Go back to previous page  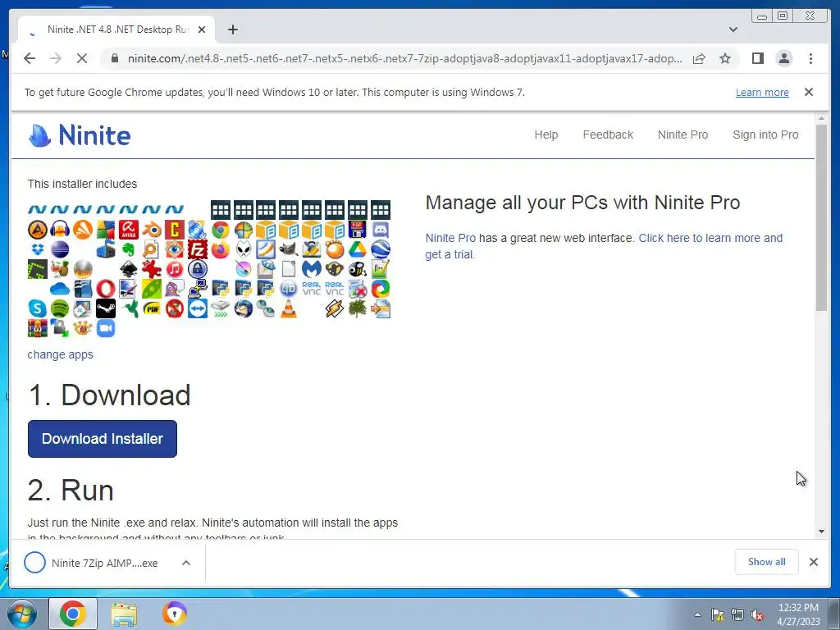[x=30, y=58]
